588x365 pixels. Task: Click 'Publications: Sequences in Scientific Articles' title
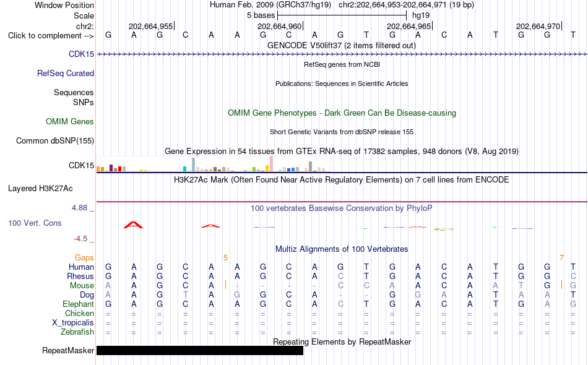342,84
